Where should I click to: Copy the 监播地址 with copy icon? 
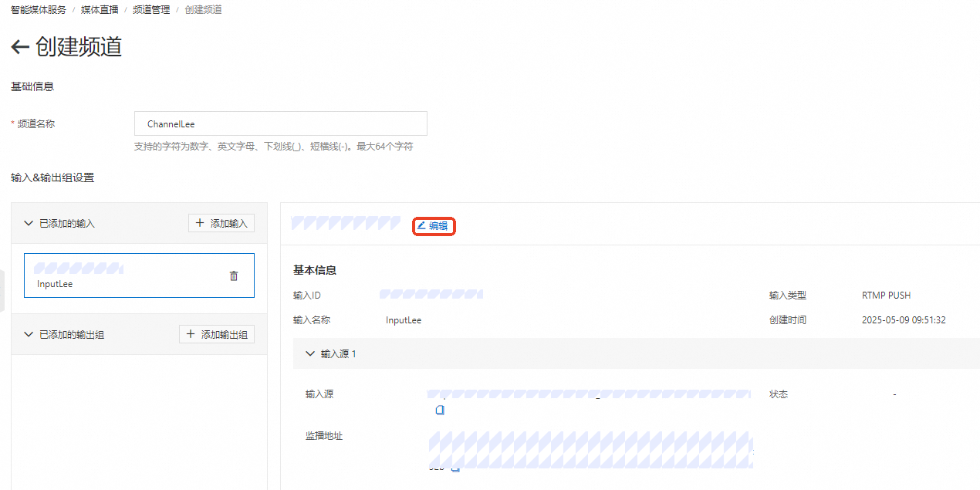(x=455, y=468)
